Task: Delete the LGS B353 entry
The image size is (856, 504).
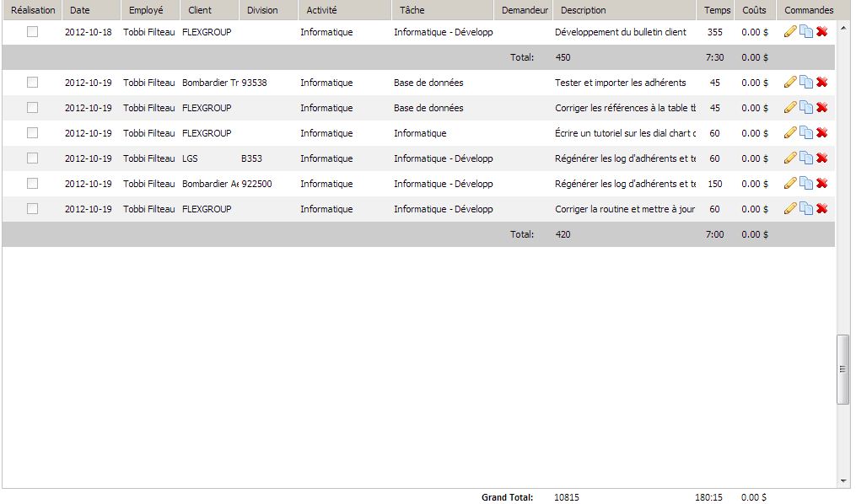Action: 821,158
